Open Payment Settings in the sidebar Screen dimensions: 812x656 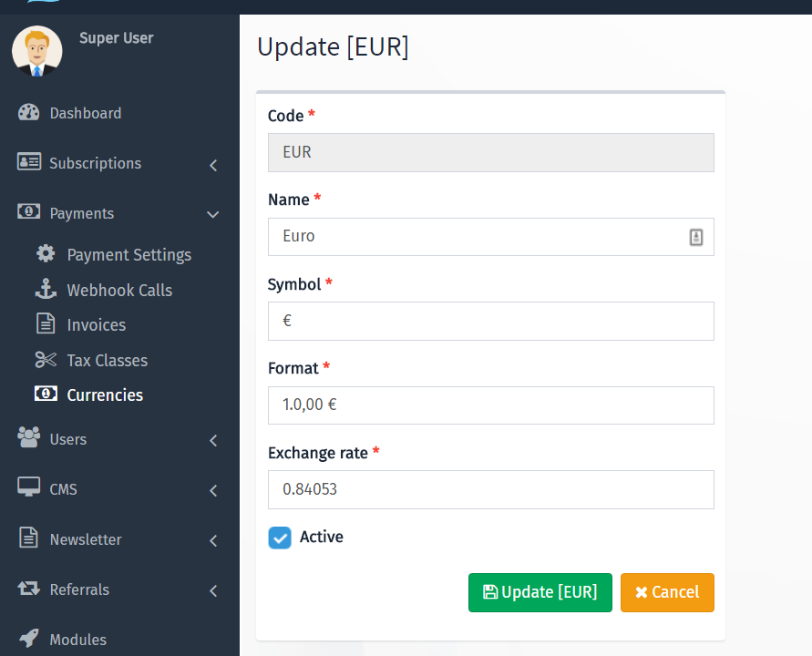coord(128,255)
